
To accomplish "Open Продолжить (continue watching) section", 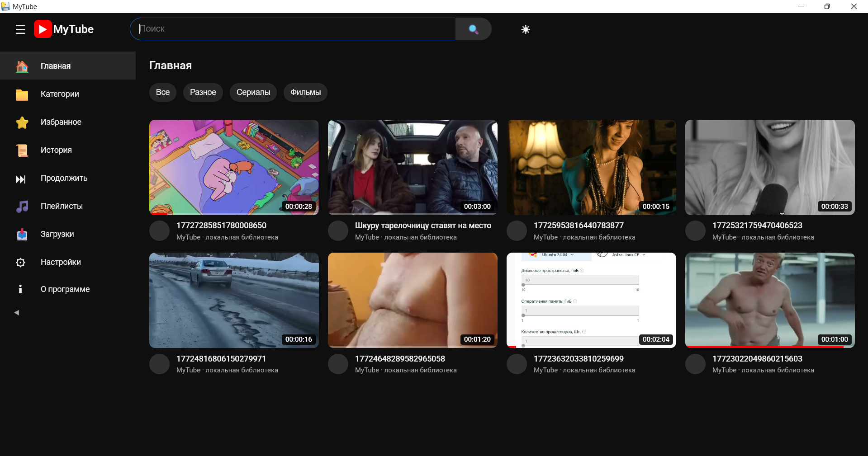I will pos(64,178).
